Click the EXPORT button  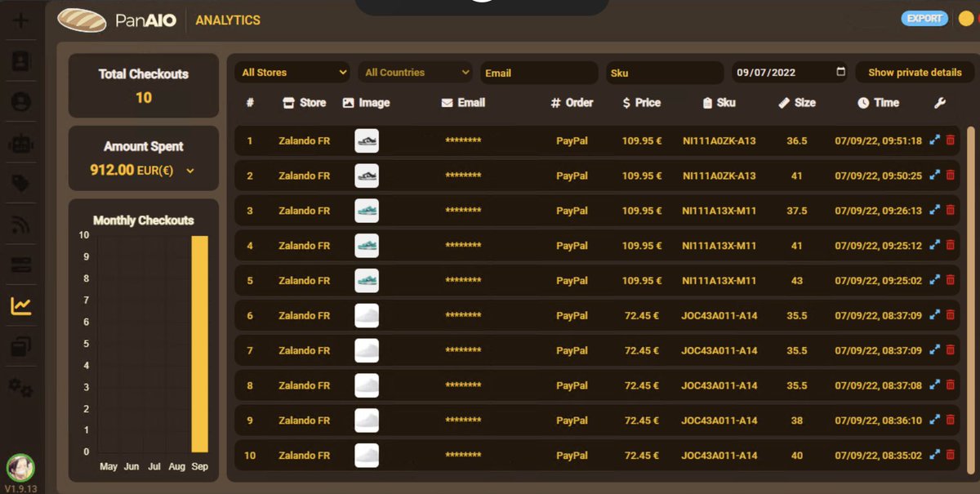point(924,19)
